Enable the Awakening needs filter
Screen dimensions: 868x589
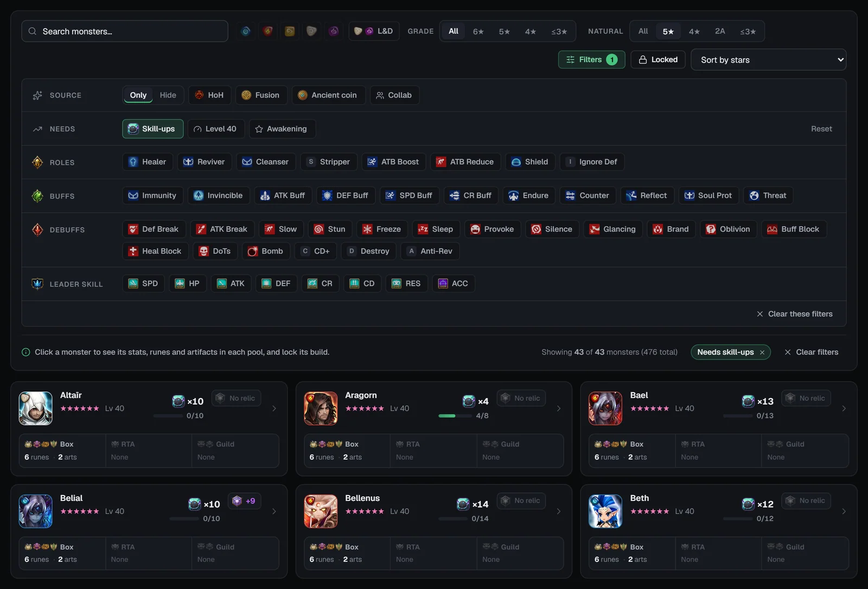click(x=282, y=129)
